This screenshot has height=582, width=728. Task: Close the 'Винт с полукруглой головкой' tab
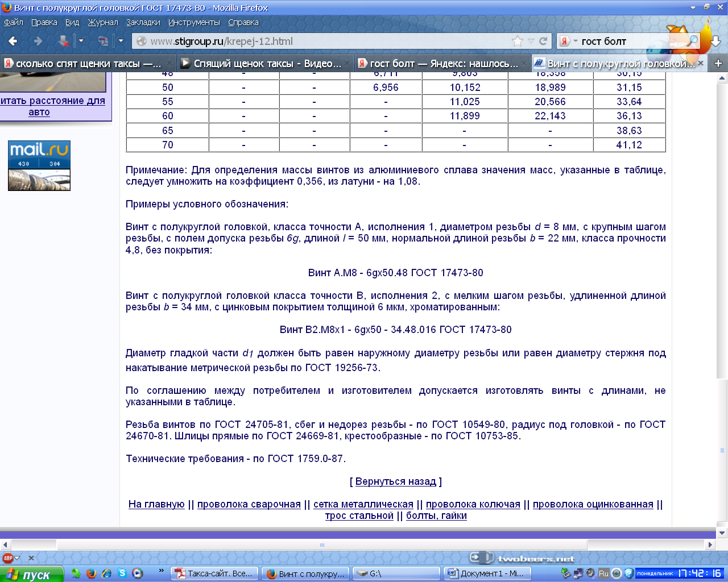[701, 63]
